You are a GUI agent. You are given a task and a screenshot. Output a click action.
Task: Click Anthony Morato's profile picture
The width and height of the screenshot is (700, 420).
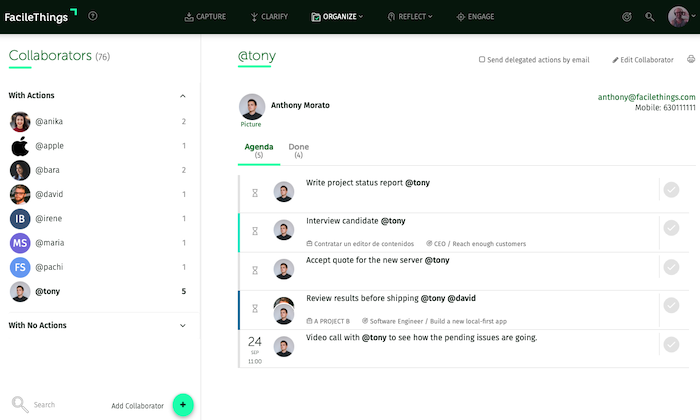tap(252, 106)
